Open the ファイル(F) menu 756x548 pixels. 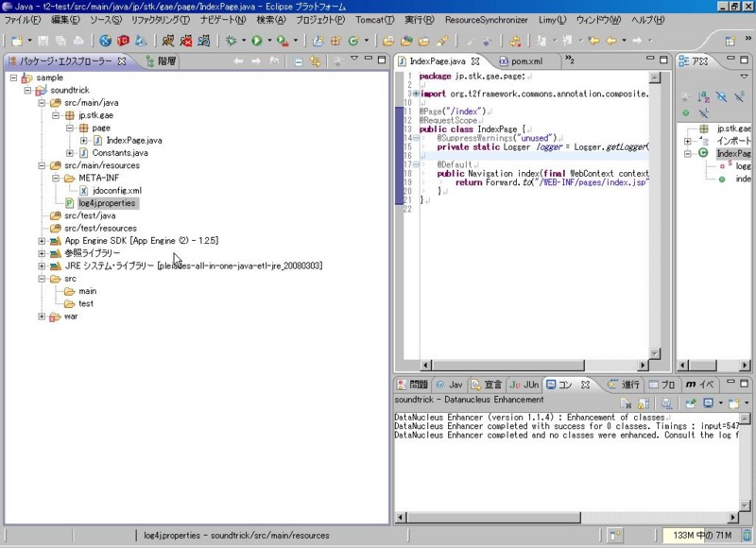tap(22, 20)
